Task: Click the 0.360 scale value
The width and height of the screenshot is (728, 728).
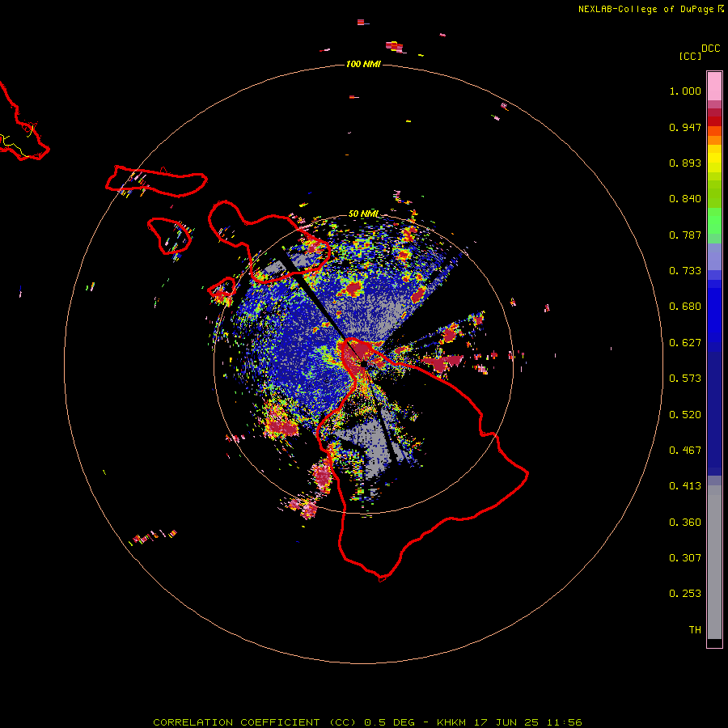Action: coord(685,523)
